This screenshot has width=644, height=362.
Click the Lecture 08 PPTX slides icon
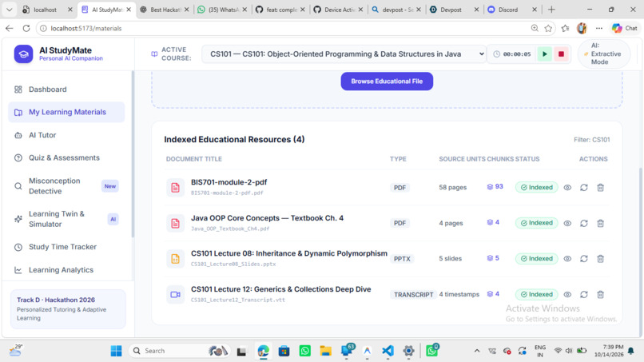point(175,258)
